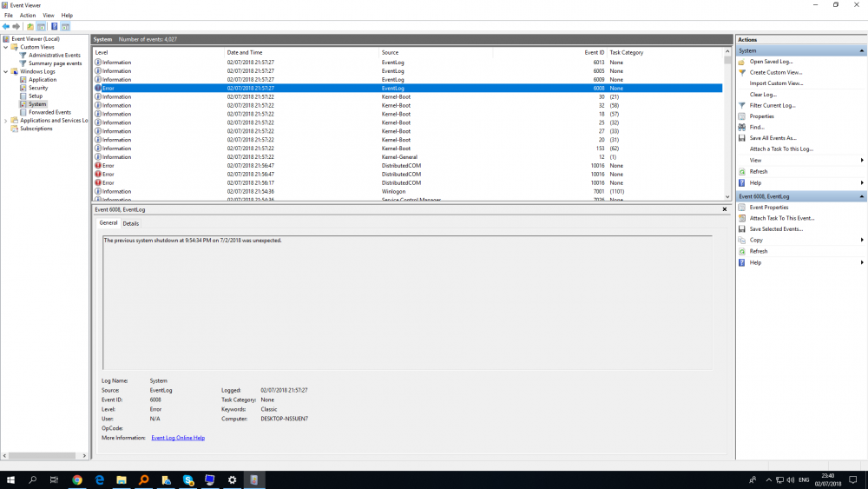Open the Action menu
The height and width of the screenshot is (489, 868).
pyautogui.click(x=28, y=16)
